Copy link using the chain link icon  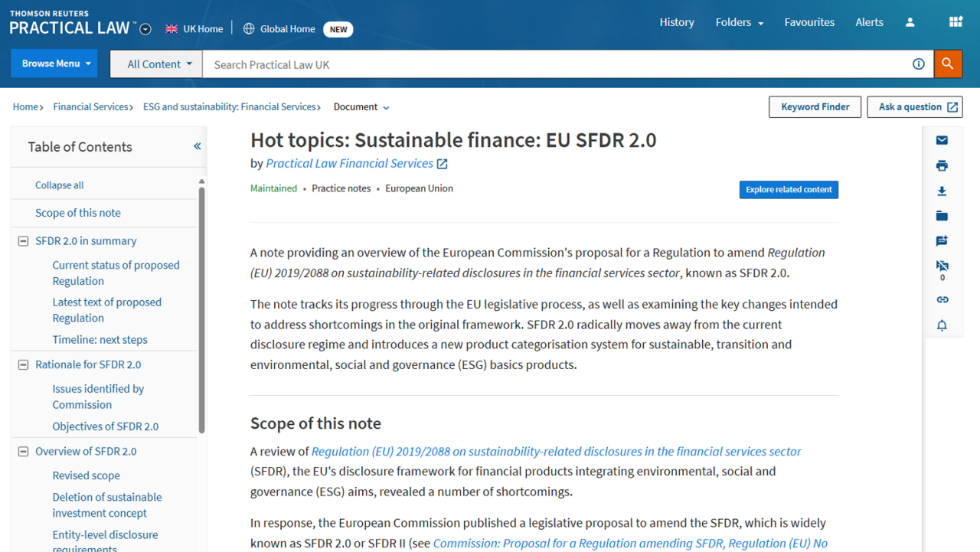point(942,299)
